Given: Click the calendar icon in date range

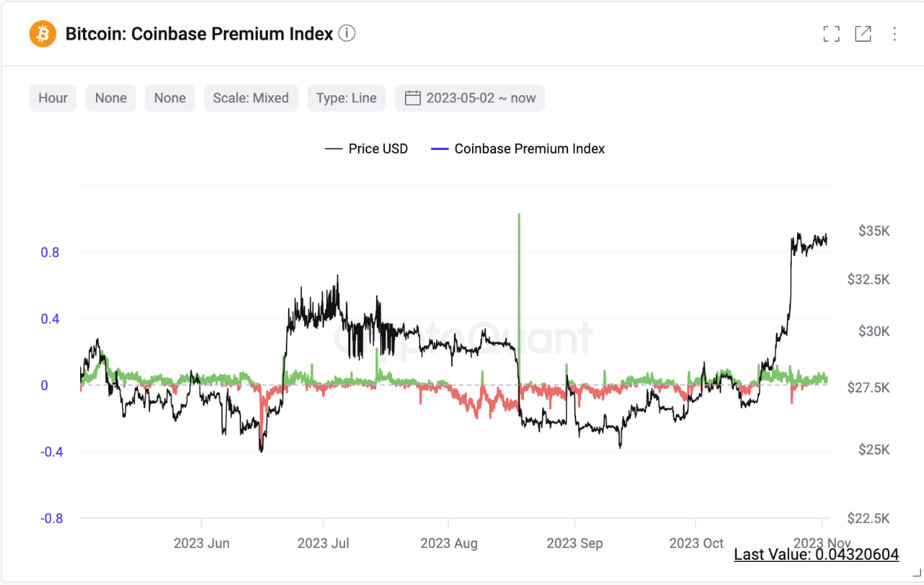Looking at the screenshot, I should (412, 98).
